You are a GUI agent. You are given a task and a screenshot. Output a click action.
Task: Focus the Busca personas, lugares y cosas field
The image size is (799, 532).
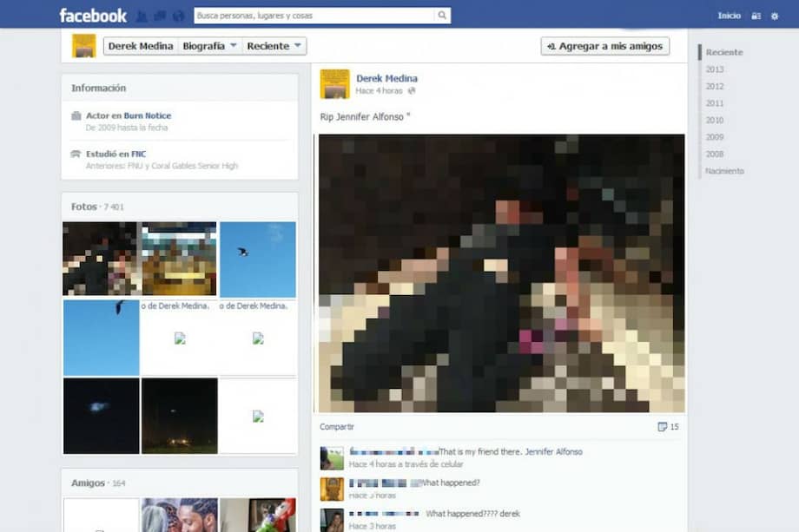click(314, 16)
